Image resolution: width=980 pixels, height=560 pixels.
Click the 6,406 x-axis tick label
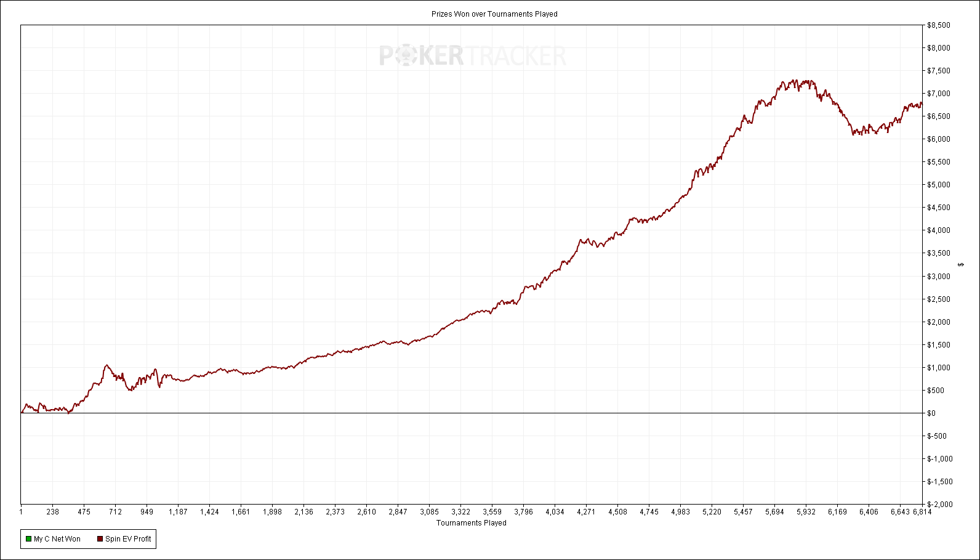coord(869,512)
